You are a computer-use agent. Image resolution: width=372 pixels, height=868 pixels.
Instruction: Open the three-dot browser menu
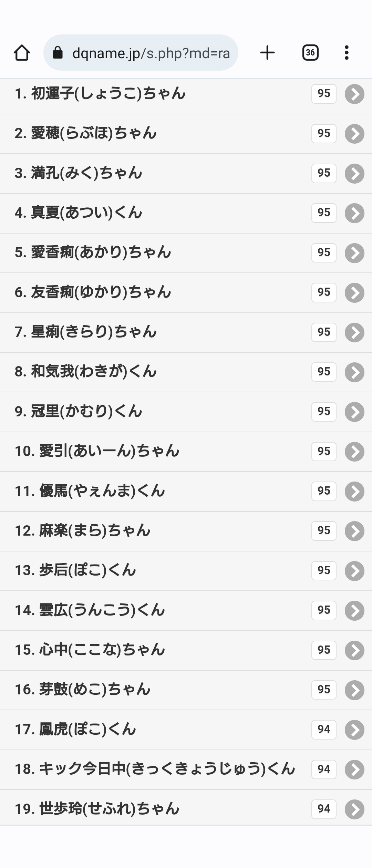[347, 53]
